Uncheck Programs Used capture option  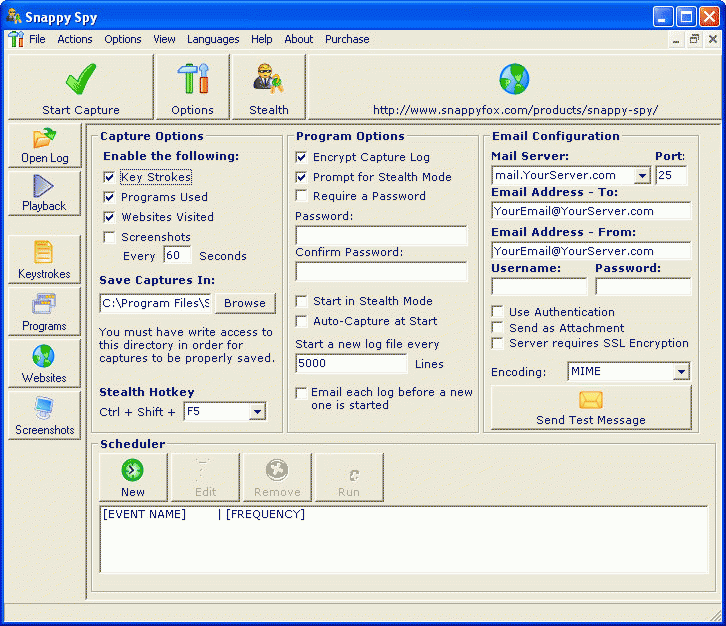pos(109,197)
